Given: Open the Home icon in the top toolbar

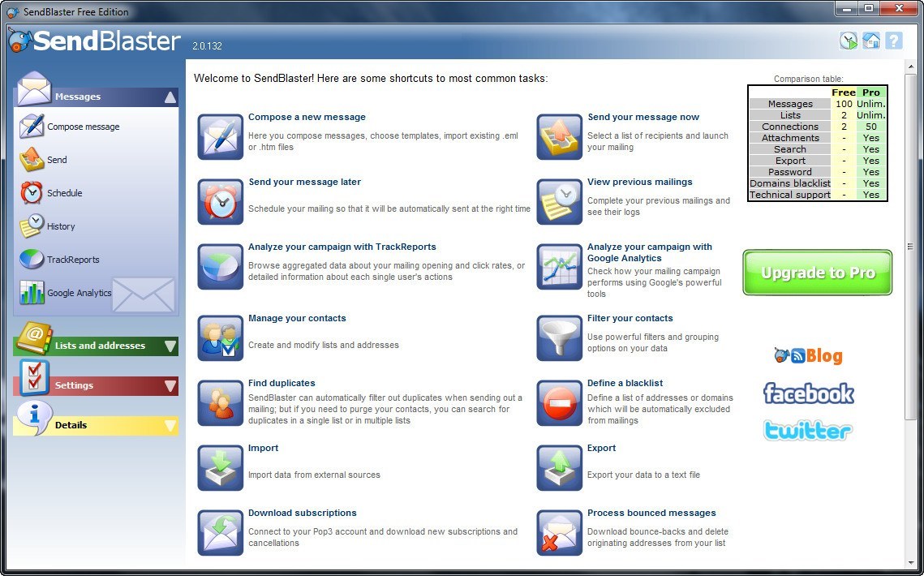Looking at the screenshot, I should [x=870, y=40].
